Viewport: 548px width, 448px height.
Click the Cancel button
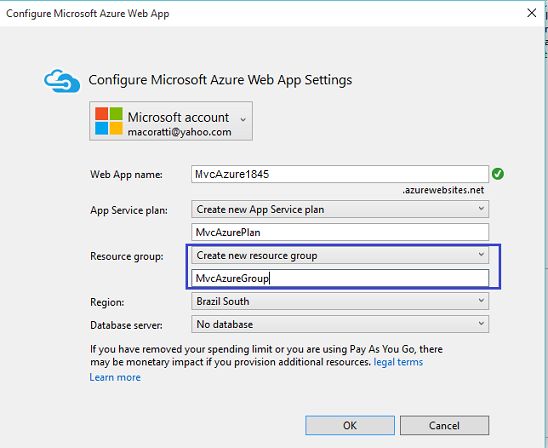444,425
